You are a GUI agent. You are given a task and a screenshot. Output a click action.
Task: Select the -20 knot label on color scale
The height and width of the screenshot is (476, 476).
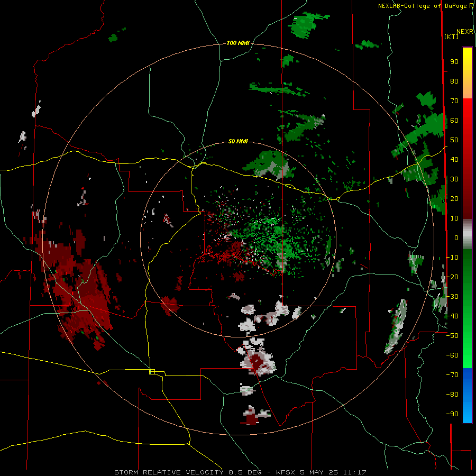click(x=452, y=277)
